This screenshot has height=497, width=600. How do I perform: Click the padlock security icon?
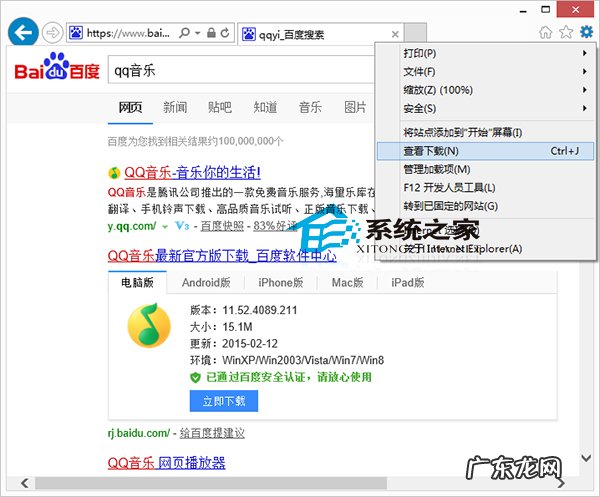(211, 33)
